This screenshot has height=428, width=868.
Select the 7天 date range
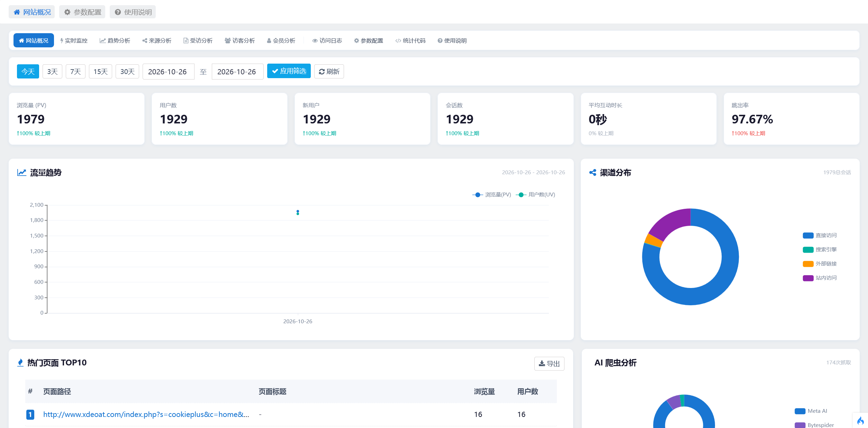click(75, 72)
